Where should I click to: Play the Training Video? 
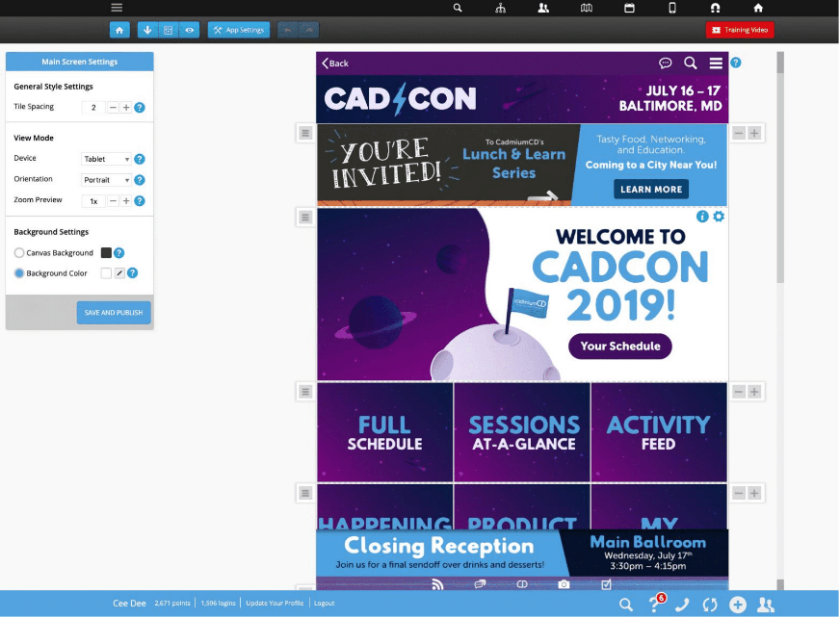point(740,30)
